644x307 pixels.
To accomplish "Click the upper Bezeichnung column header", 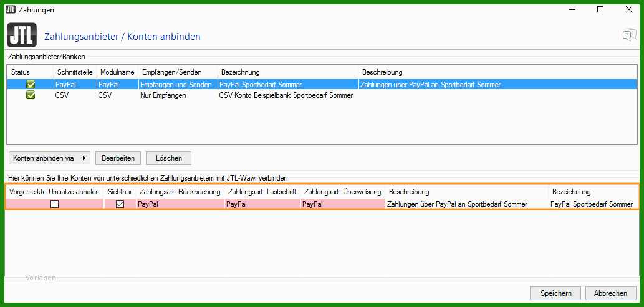I will tap(241, 72).
